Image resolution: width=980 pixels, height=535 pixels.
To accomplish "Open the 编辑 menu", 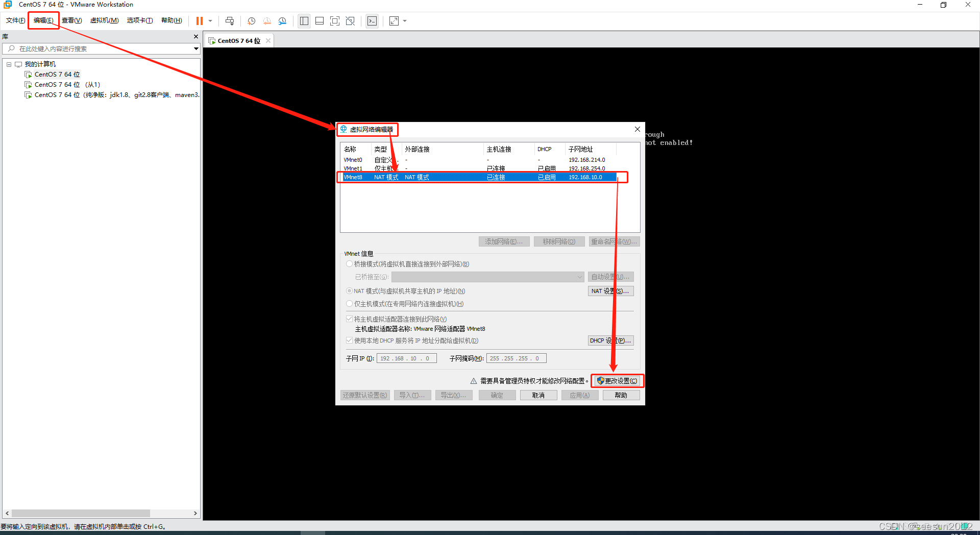I will point(43,20).
